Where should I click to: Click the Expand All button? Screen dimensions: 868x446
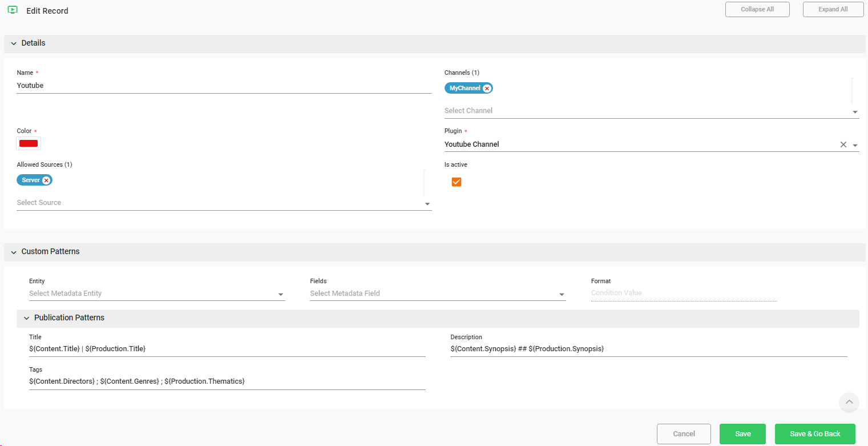pos(833,10)
